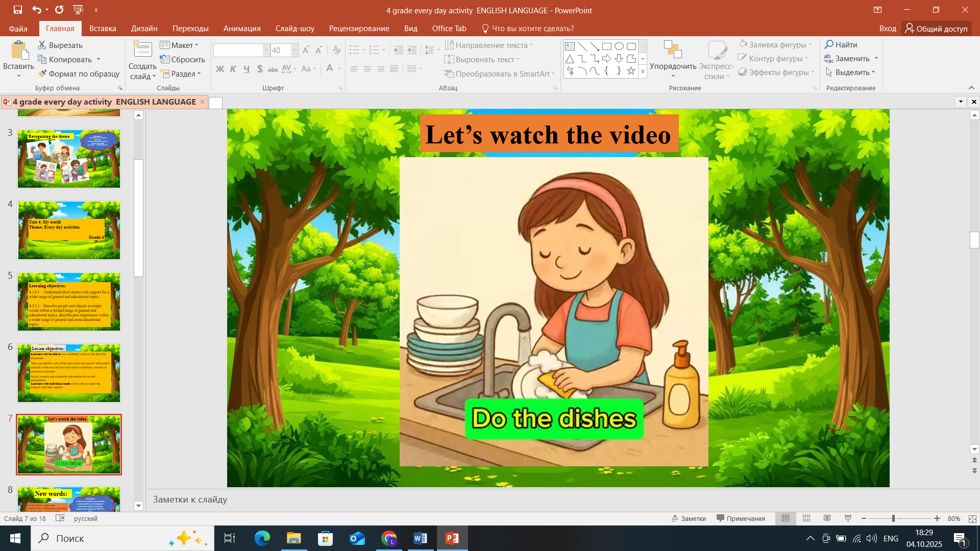980x551 pixels.
Task: Toggle the Comments (Примечания) pane
Action: [741, 518]
